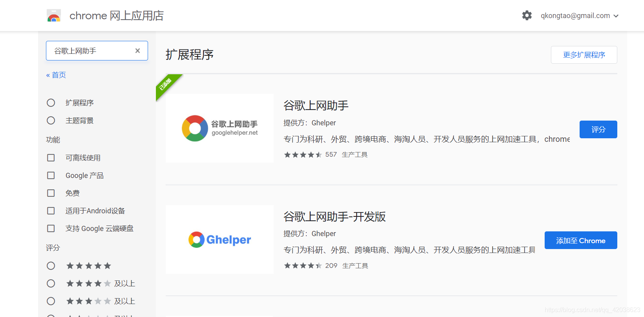This screenshot has height=317, width=644.
Task: Open the Ghelper 开发版 extension thumbnail
Action: (220, 239)
